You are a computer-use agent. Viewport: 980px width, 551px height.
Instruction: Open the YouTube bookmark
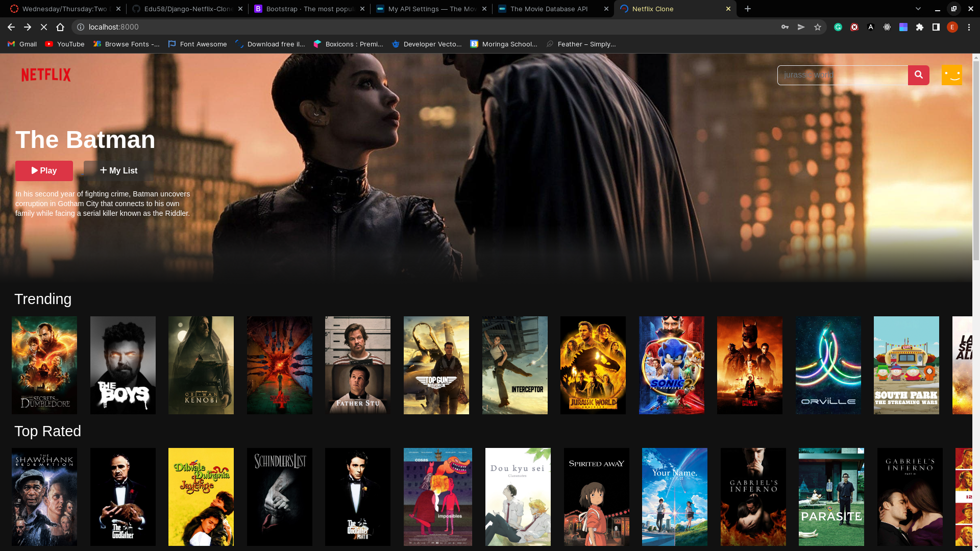65,44
